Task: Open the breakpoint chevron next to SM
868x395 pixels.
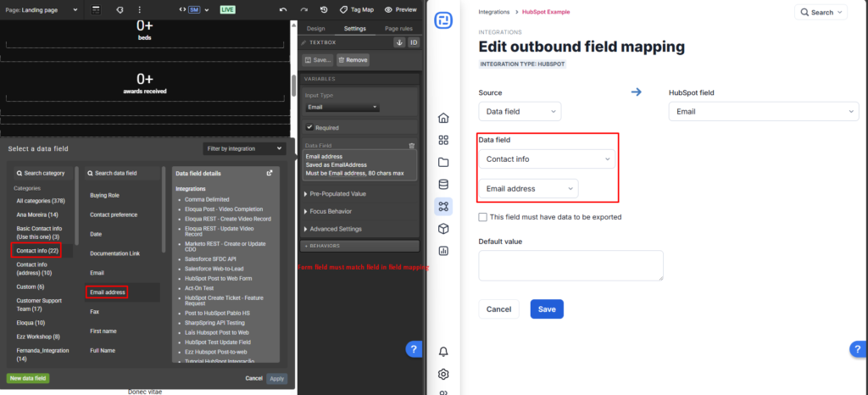Action: (207, 10)
